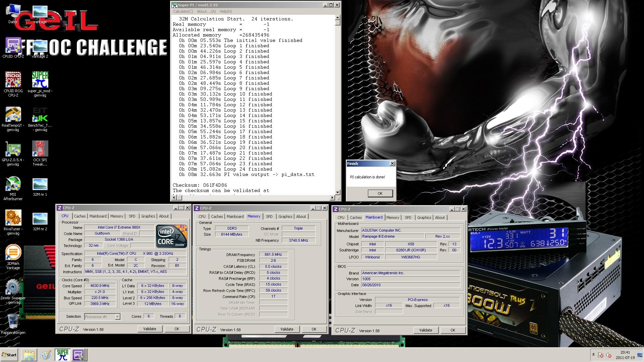Select SPD tab in first CPU-Z window
This screenshot has height=362, width=644.
click(x=132, y=216)
